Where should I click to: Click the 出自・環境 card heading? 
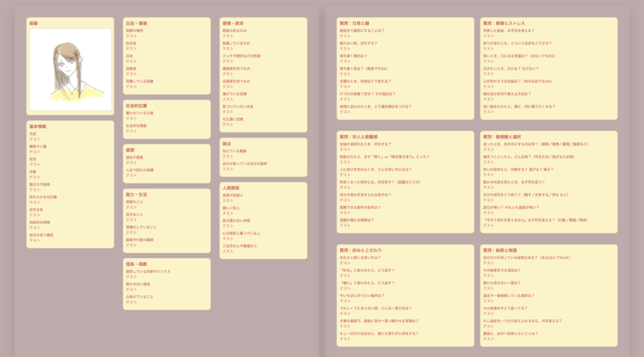coord(136,23)
